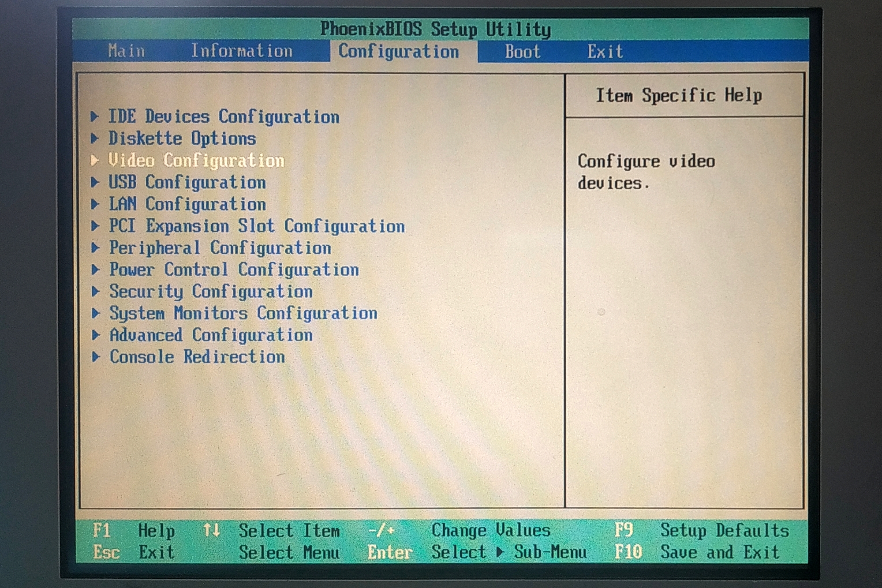Open Console Redirection submenu entry
This screenshot has height=588, width=882.
(197, 356)
